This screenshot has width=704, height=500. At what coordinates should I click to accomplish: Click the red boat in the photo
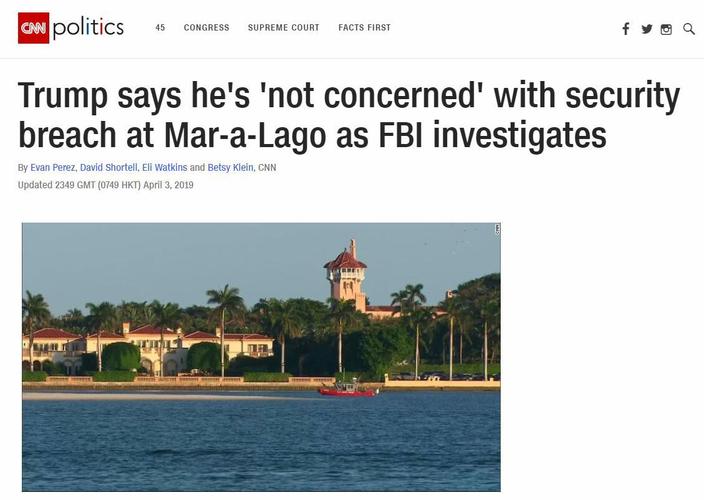pyautogui.click(x=346, y=389)
